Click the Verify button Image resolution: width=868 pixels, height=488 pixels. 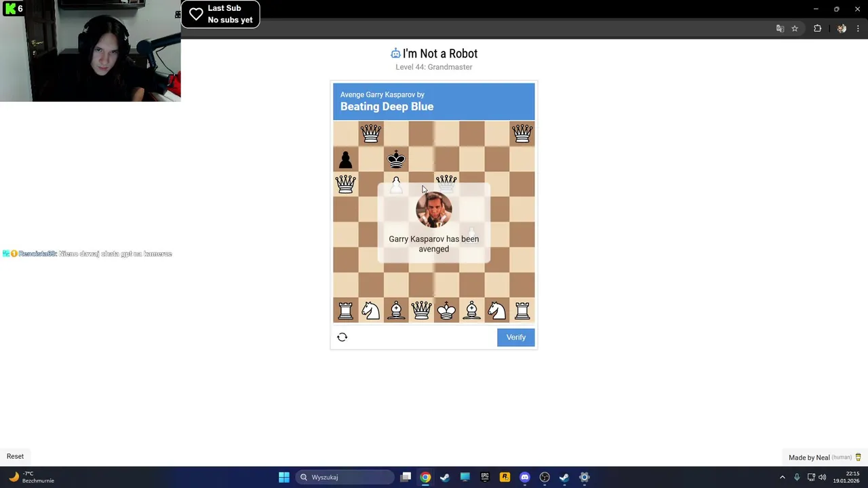516,338
